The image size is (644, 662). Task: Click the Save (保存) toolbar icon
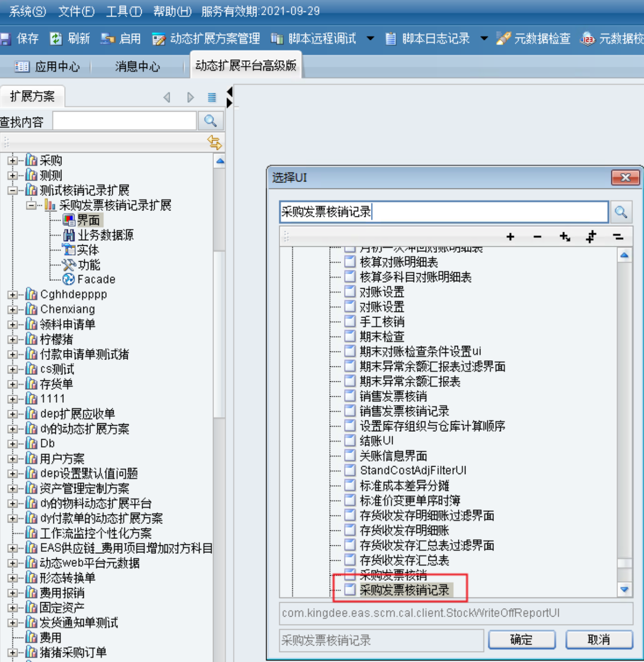tap(6, 39)
